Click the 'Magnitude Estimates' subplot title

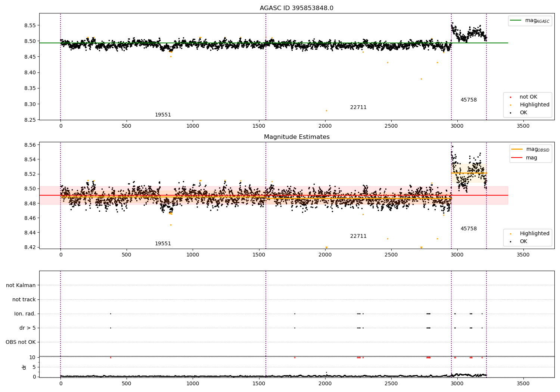pos(297,137)
